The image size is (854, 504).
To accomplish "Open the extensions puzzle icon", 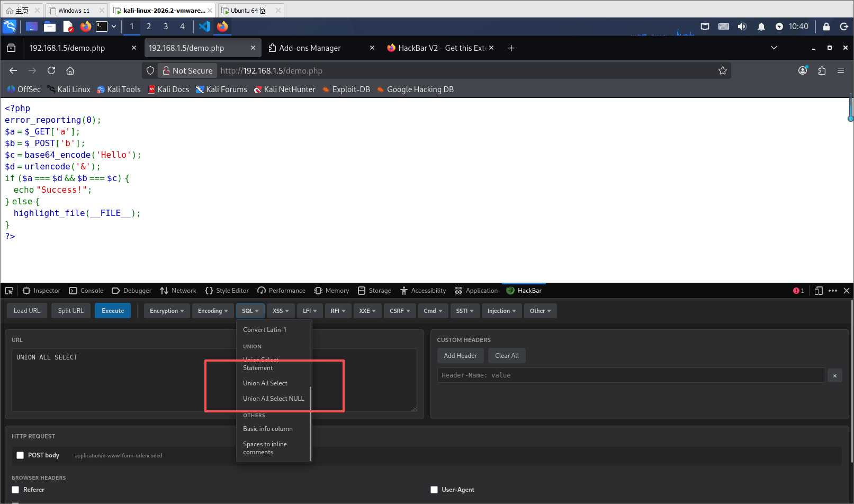I will [822, 70].
